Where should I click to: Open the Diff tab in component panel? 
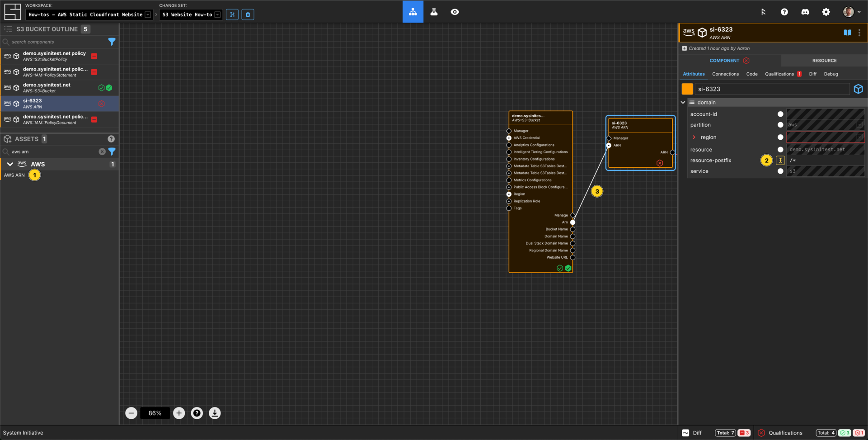click(x=812, y=74)
